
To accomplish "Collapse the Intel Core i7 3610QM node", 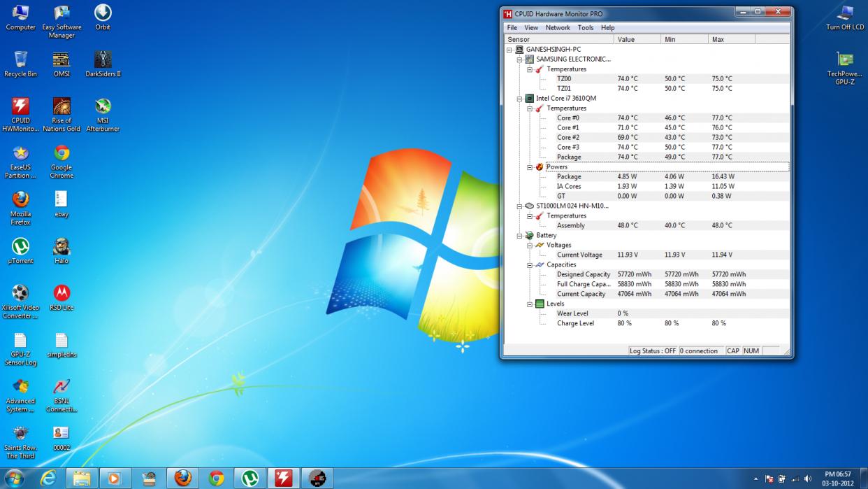I will (x=519, y=99).
